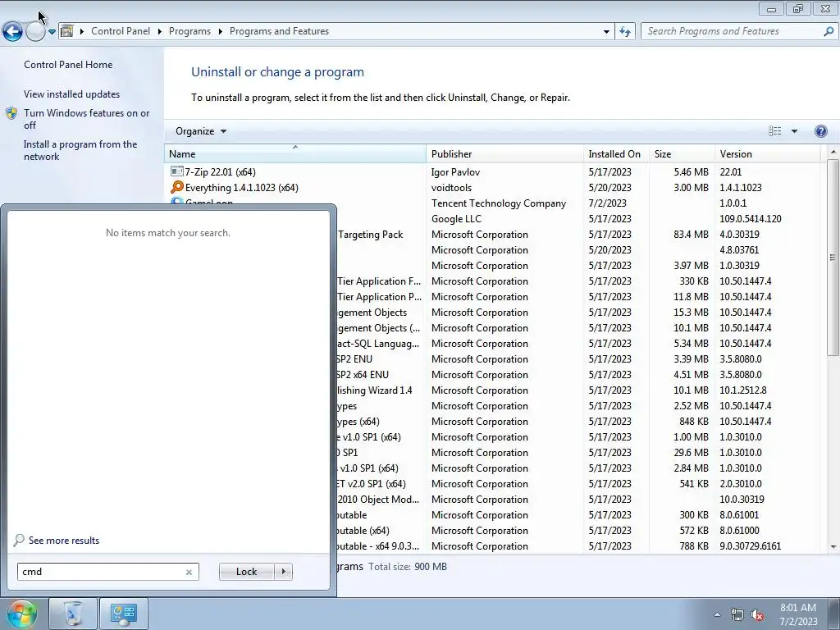Click installed date 5/20/2023 for voidtools

[609, 188]
